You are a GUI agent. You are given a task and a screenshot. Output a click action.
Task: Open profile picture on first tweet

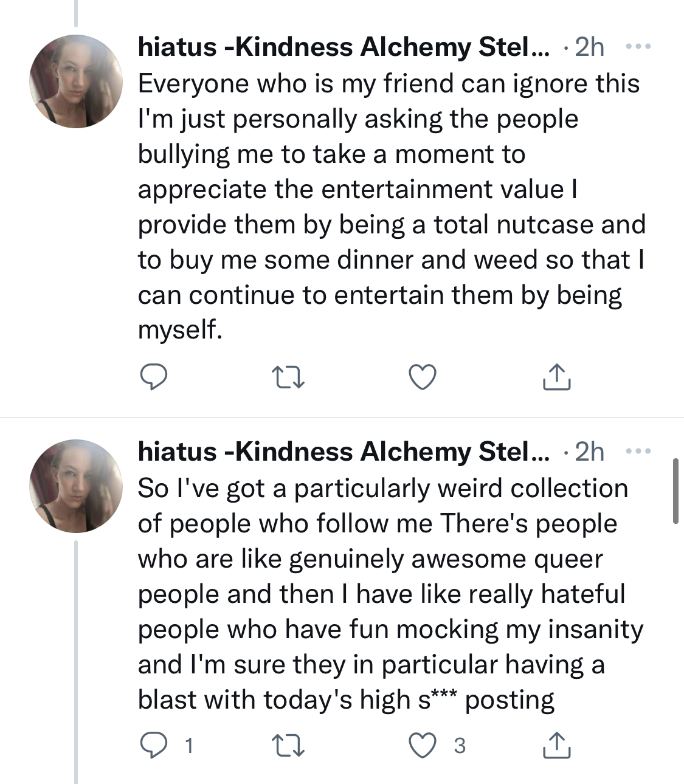click(x=76, y=81)
